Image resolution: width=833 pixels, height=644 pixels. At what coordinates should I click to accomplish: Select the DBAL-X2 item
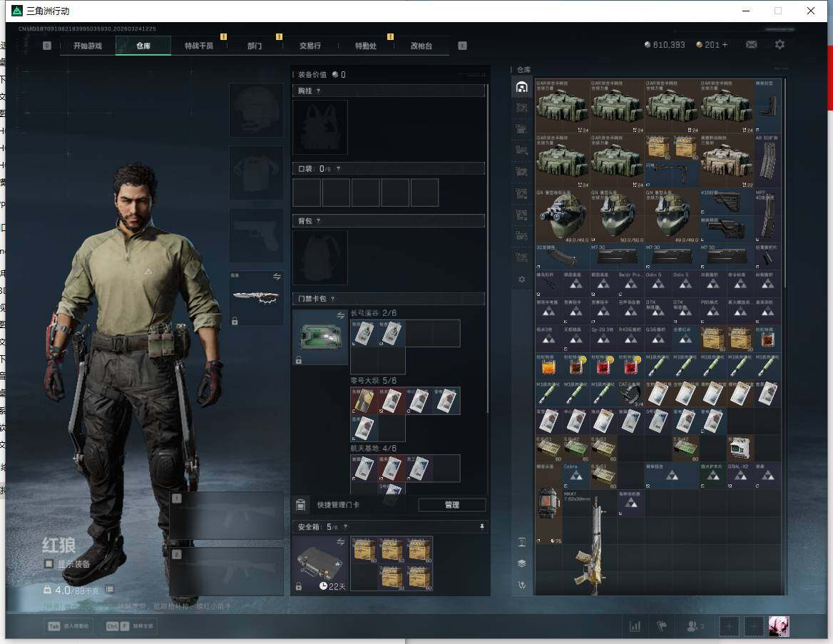[x=740, y=476]
